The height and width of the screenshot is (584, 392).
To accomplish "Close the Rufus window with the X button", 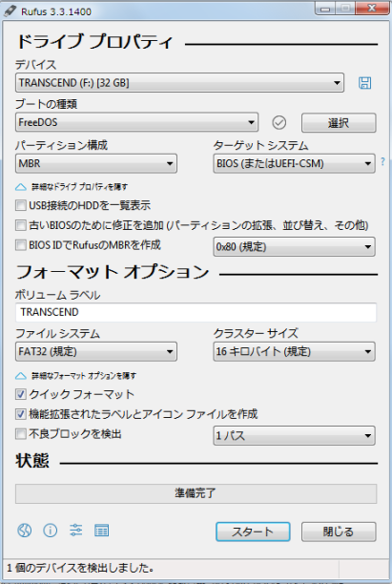I will tap(371, 9).
